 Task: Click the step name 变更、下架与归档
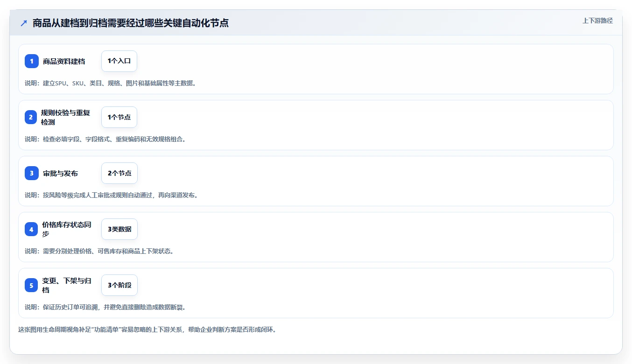pos(67,285)
